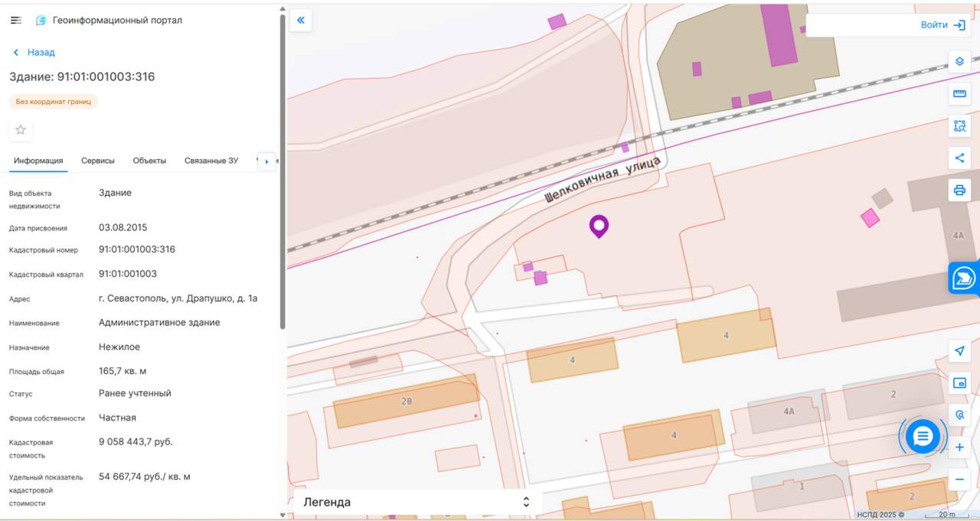Open the support chat bubble
Viewport: 980px width, 521px height.
[x=923, y=437]
